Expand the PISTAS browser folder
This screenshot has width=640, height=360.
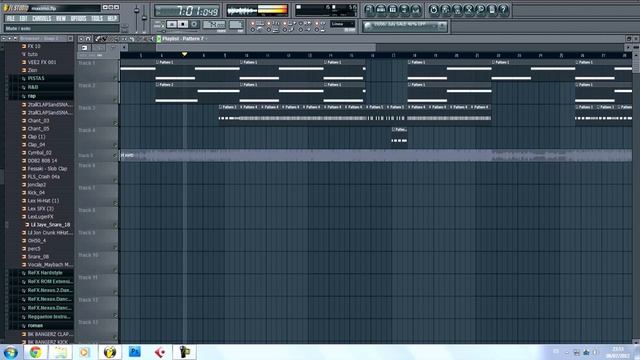pyautogui.click(x=40, y=78)
